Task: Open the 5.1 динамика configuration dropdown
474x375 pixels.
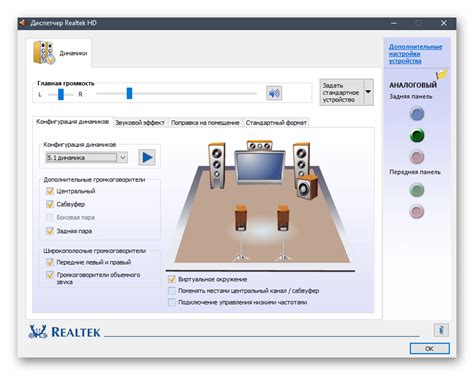Action: point(87,157)
